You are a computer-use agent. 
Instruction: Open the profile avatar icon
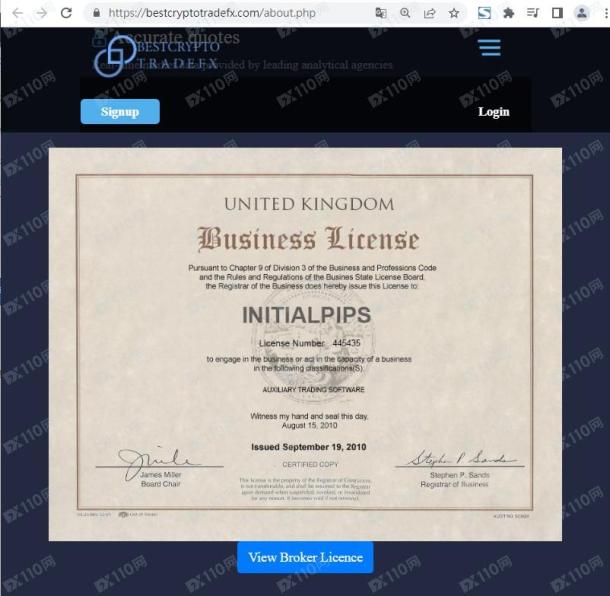[582, 13]
